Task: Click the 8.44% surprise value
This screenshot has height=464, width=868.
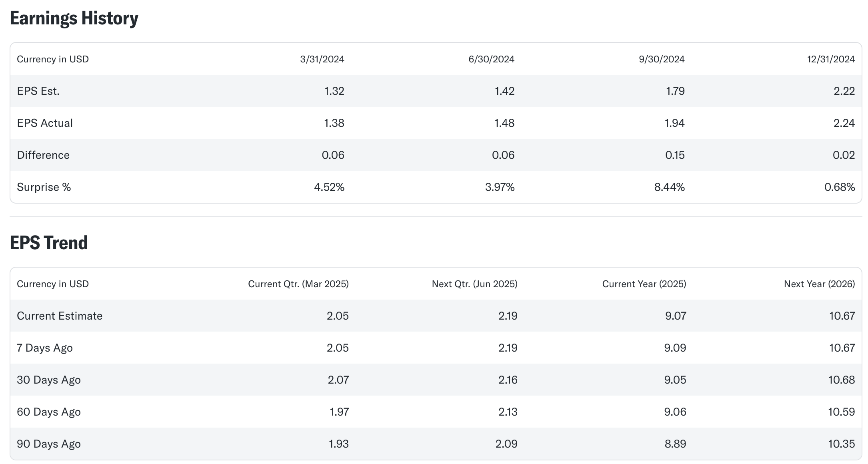Action: click(669, 187)
